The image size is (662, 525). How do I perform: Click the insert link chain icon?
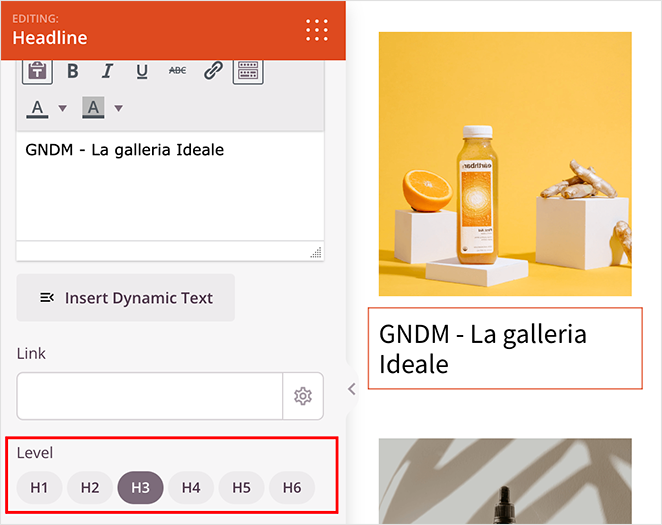[213, 71]
